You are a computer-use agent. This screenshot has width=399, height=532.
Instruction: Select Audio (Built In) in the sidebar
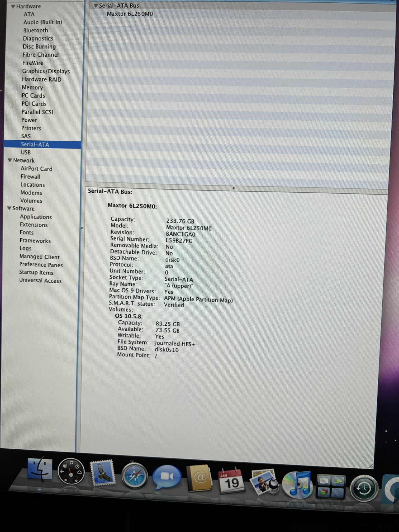tap(43, 22)
